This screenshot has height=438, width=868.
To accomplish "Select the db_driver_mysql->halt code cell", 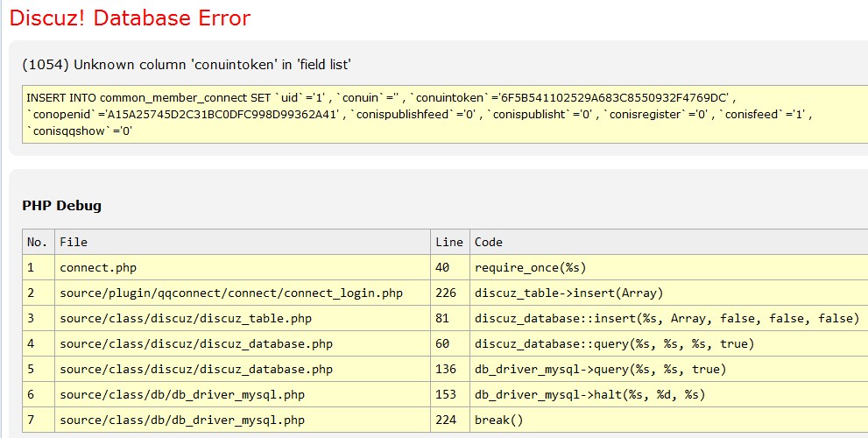I will [589, 394].
